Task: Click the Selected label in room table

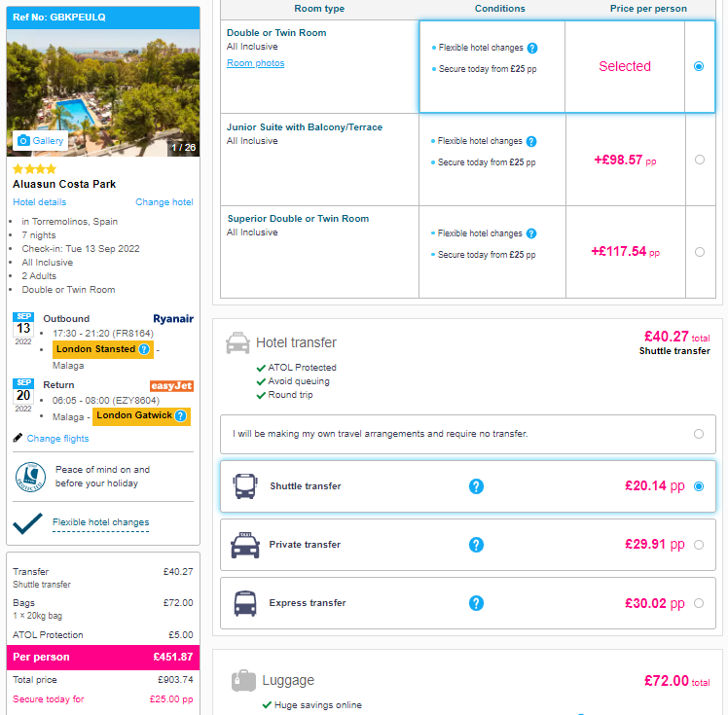Action: coord(625,66)
